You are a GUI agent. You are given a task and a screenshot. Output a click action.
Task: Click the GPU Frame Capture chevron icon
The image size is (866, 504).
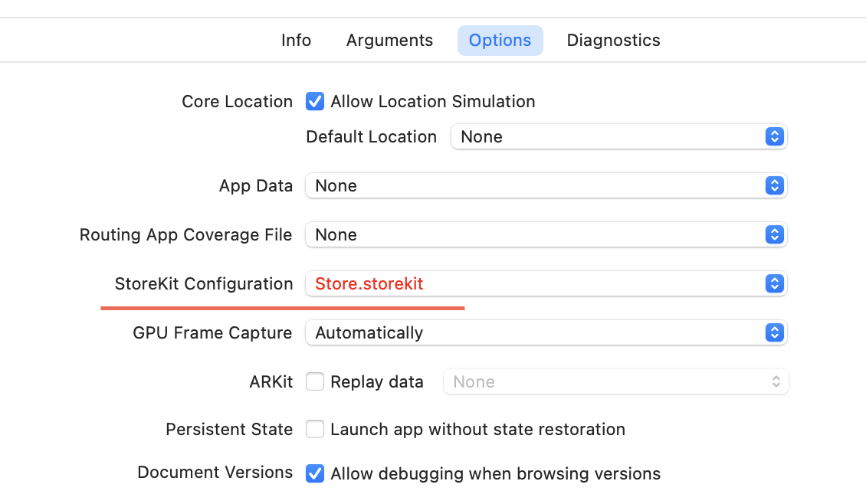click(x=775, y=333)
